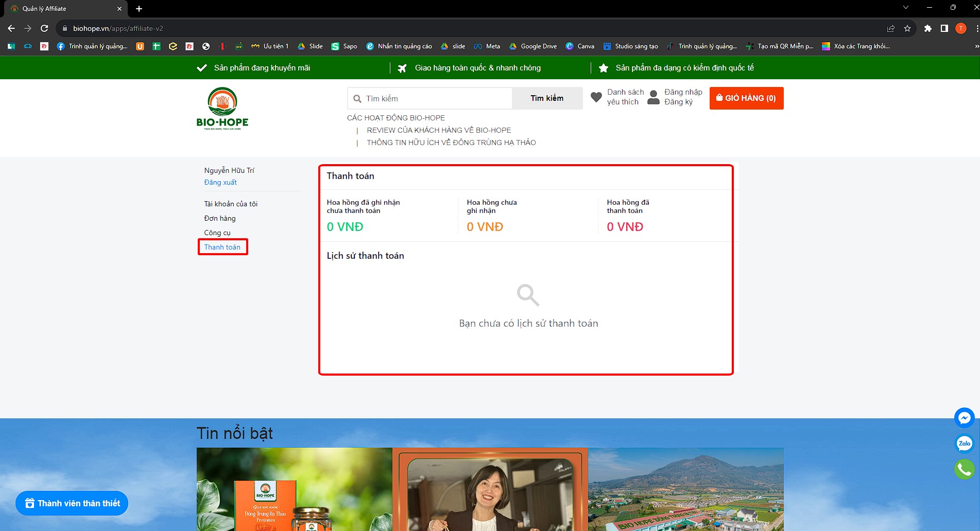
Task: Click Sản phẩm đang khuyến mãi banner text
Action: click(262, 68)
